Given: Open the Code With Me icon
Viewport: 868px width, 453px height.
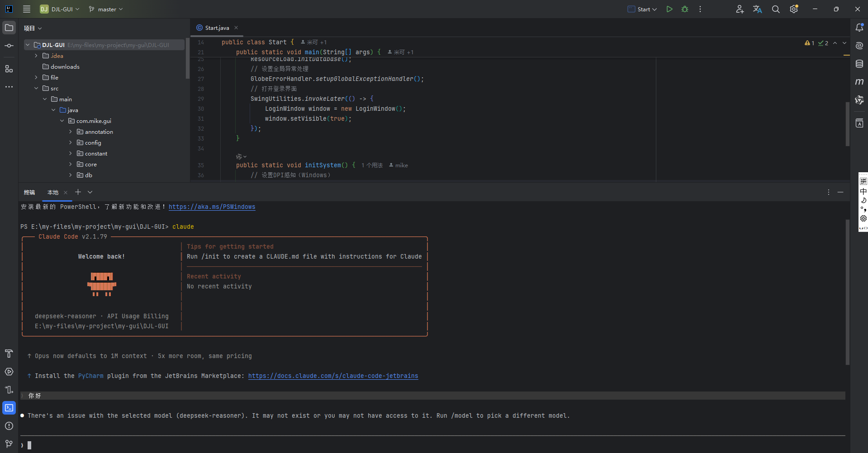Looking at the screenshot, I should [x=740, y=9].
